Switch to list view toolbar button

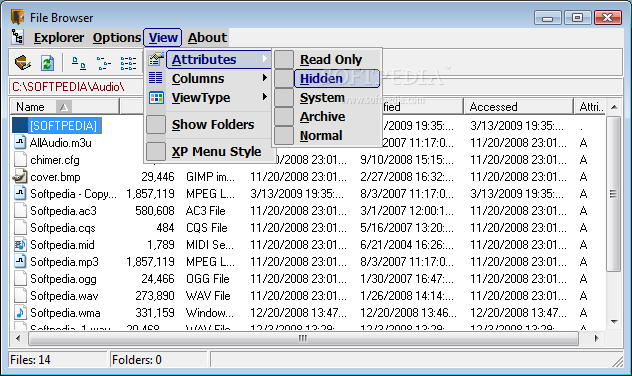pyautogui.click(x=128, y=63)
